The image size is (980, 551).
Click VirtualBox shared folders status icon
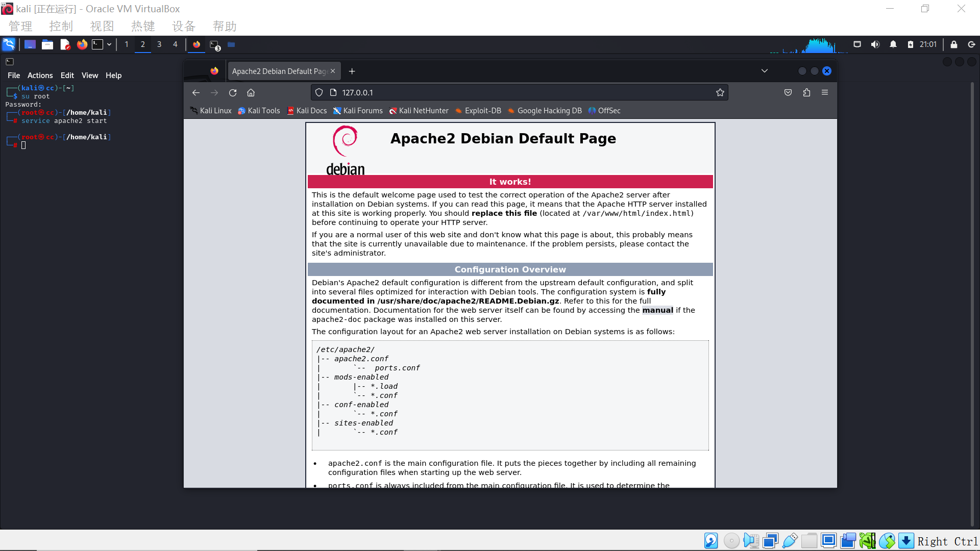pyautogui.click(x=809, y=541)
